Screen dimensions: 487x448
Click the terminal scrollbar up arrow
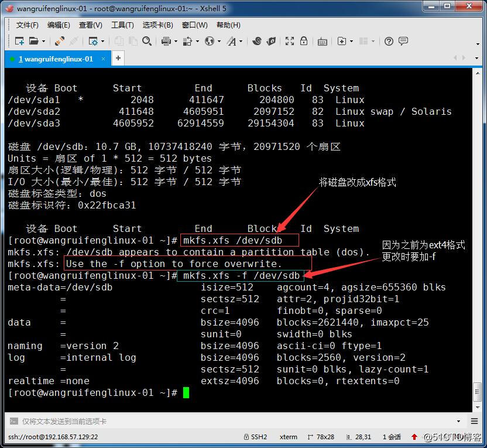[478, 73]
